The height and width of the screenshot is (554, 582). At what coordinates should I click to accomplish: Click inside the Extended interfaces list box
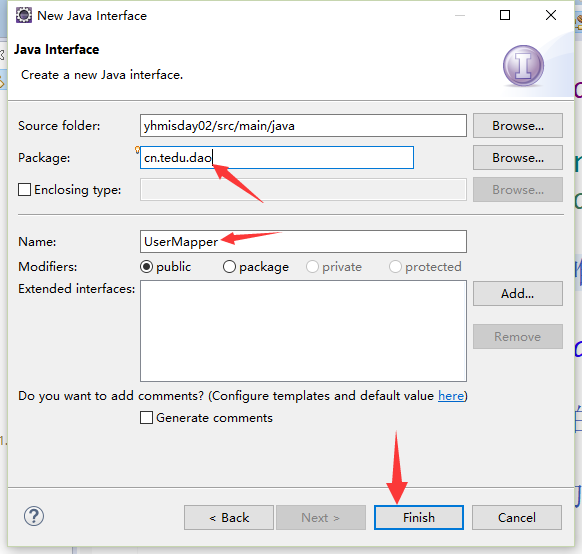pyautogui.click(x=303, y=331)
